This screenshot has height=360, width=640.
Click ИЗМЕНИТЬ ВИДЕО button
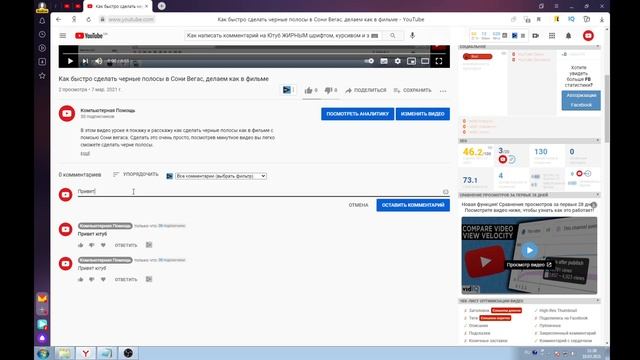(422, 114)
